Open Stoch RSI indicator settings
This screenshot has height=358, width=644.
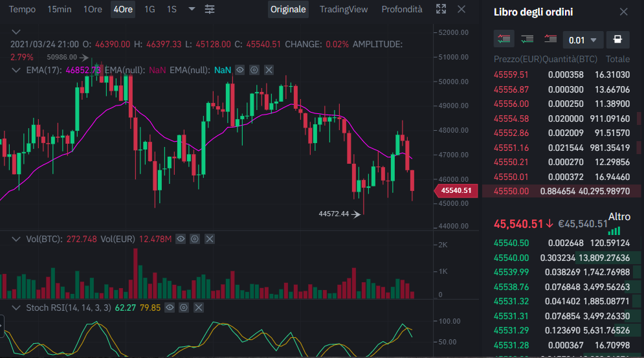pos(184,308)
